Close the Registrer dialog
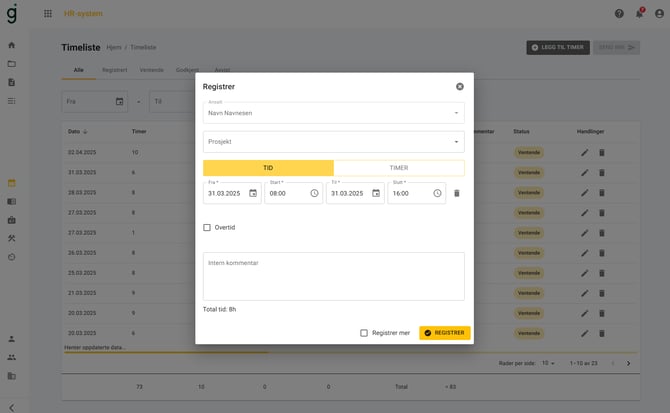 click(460, 87)
